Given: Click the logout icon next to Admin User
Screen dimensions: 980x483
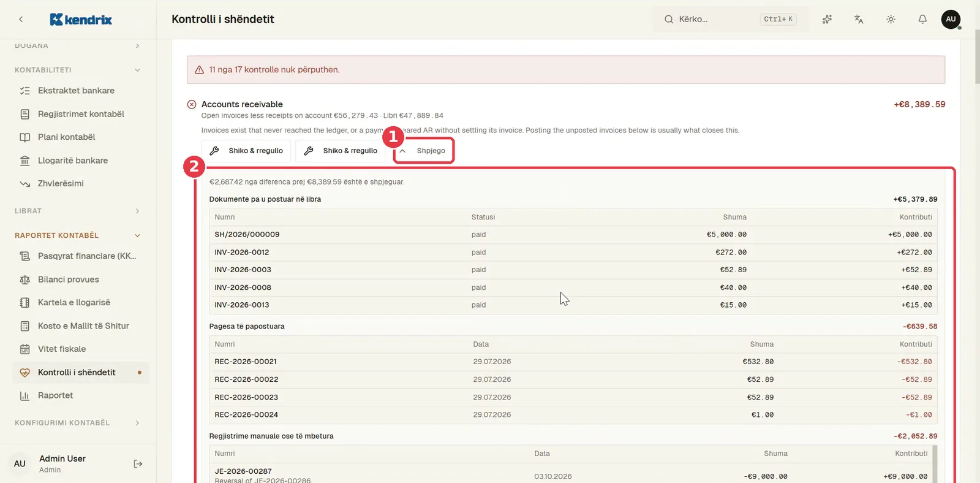Looking at the screenshot, I should 138,464.
